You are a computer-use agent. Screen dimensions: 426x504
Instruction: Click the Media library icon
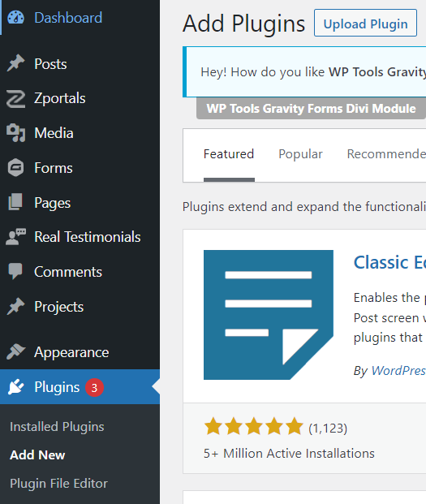(x=15, y=133)
